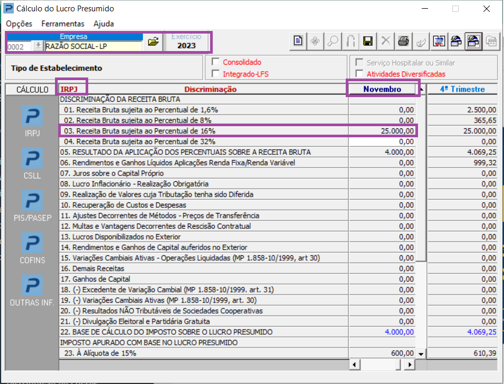This screenshot has width=504, height=384.
Task: Click Novembro value 25.000,00 in row 03
Action: pos(397,131)
